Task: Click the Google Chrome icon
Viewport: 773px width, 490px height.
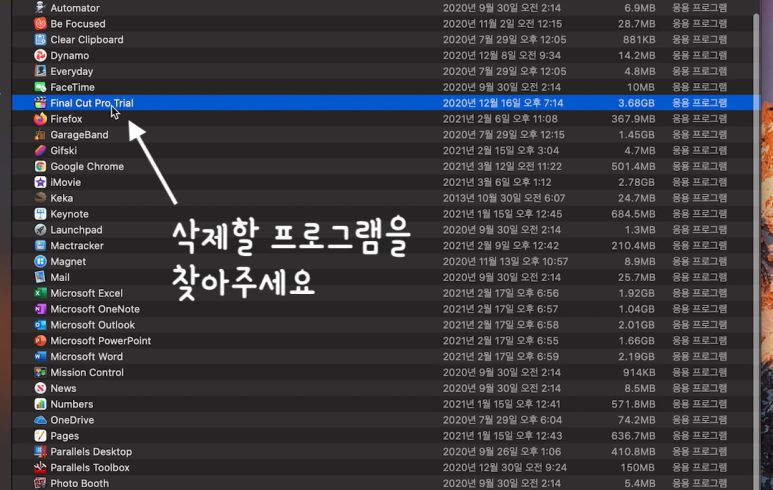Action: 40,166
